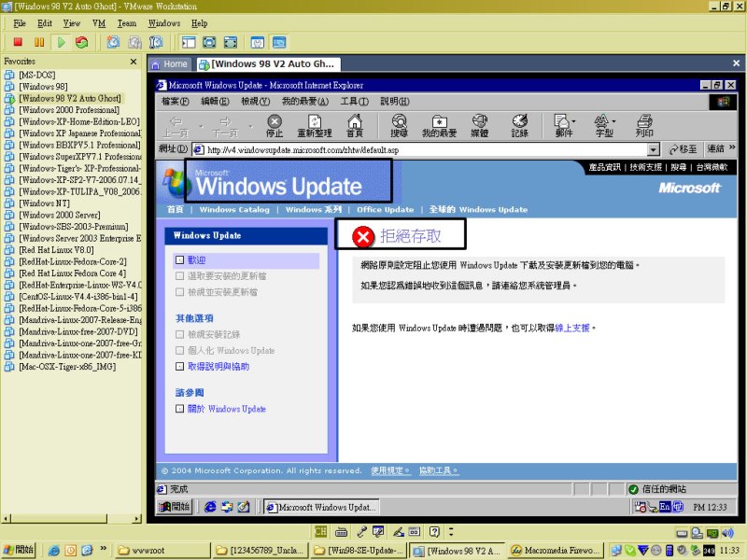Toggle the VMware sidebar panel icon
This screenshot has width=747, height=560.
tap(189, 42)
